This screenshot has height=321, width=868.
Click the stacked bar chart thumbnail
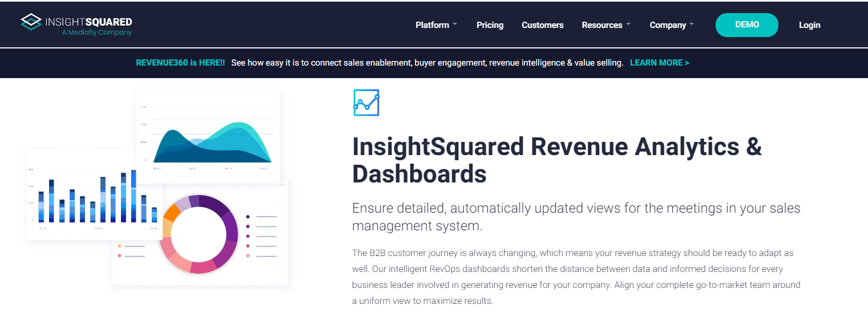pos(95,194)
